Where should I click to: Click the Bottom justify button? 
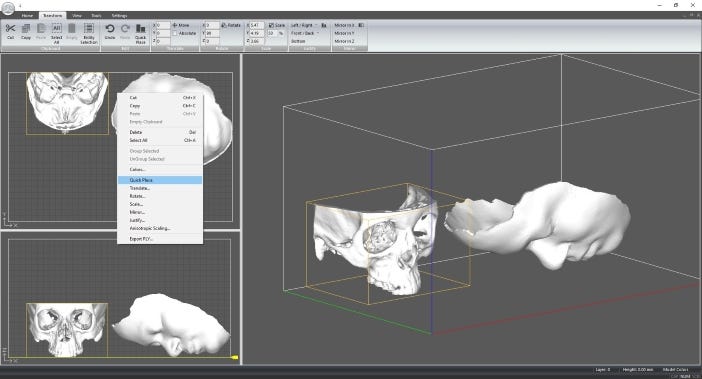tap(298, 41)
